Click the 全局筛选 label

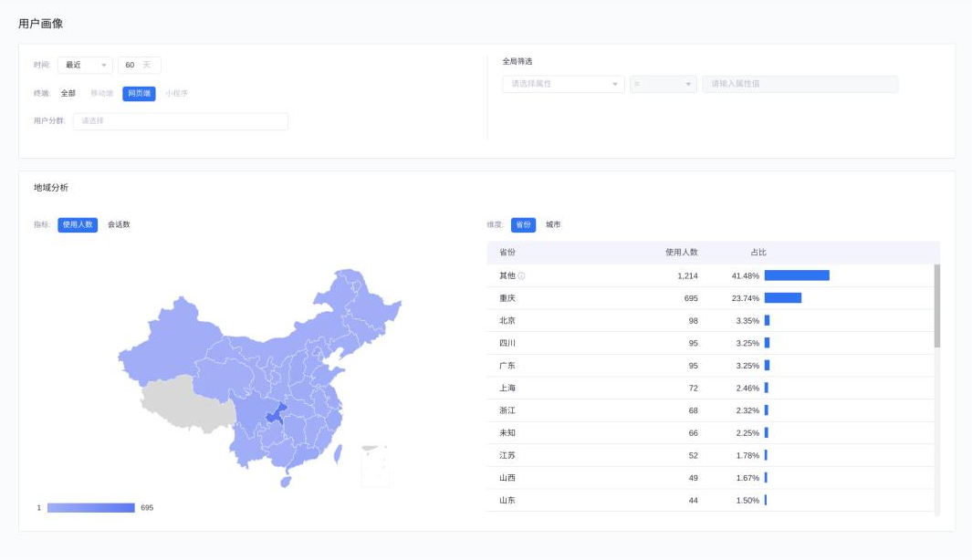click(517, 61)
